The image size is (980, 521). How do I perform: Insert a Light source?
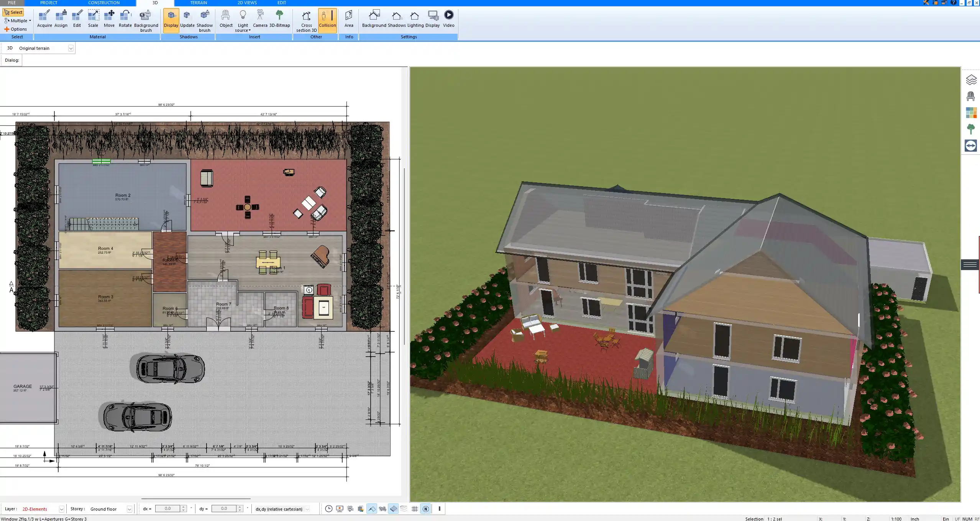coord(243,19)
